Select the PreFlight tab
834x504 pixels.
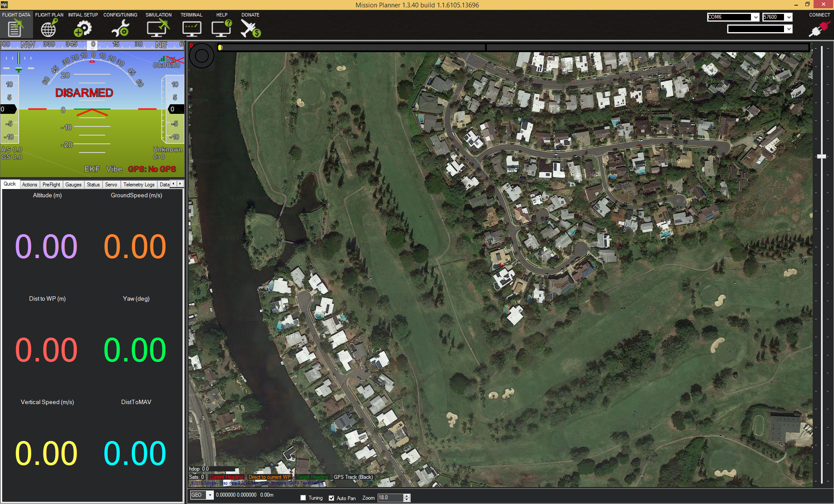(51, 185)
